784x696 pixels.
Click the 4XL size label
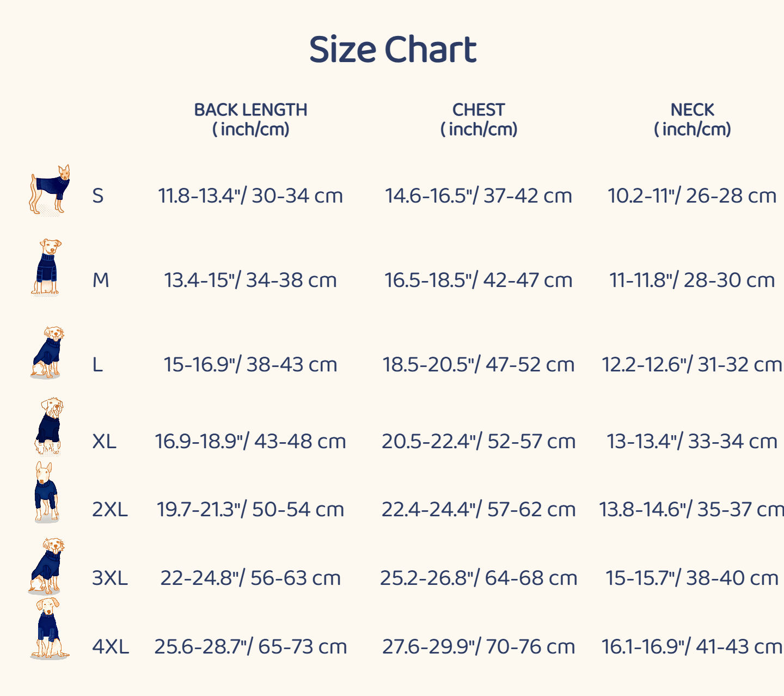tap(111, 646)
